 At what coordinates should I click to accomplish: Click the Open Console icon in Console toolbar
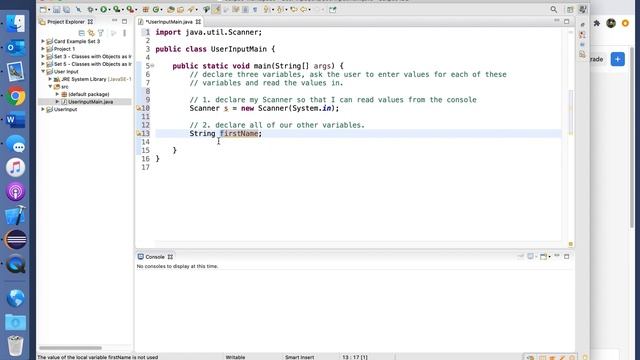(x=543, y=256)
